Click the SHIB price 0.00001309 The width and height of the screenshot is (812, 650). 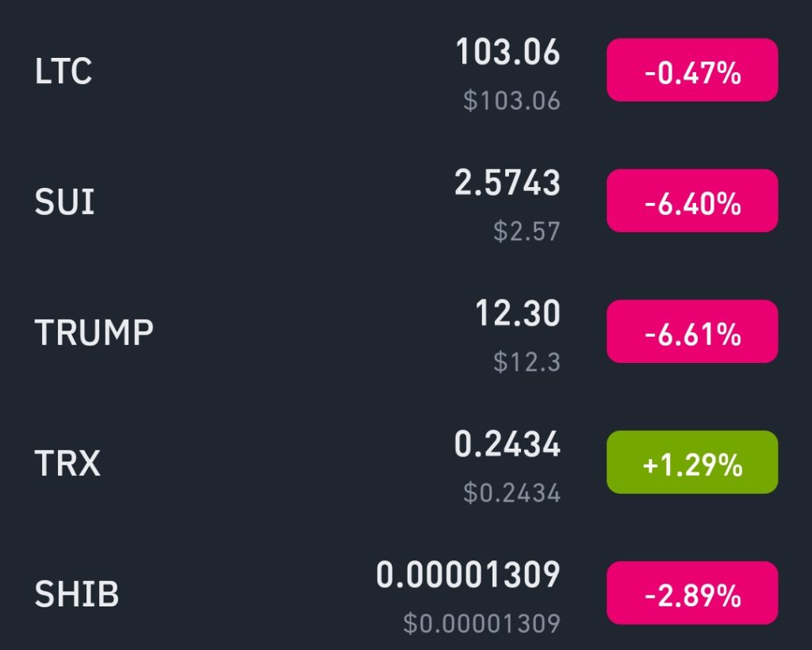pyautogui.click(x=468, y=575)
